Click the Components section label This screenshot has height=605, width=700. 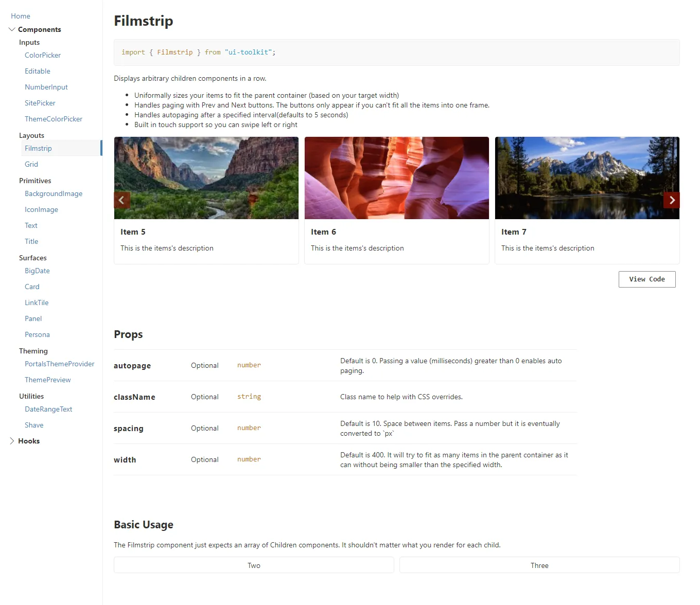tap(40, 29)
